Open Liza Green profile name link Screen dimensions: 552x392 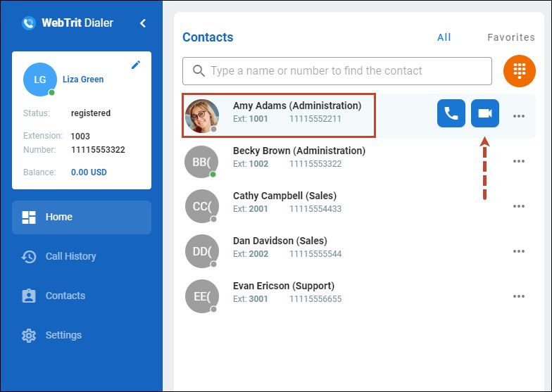click(83, 79)
